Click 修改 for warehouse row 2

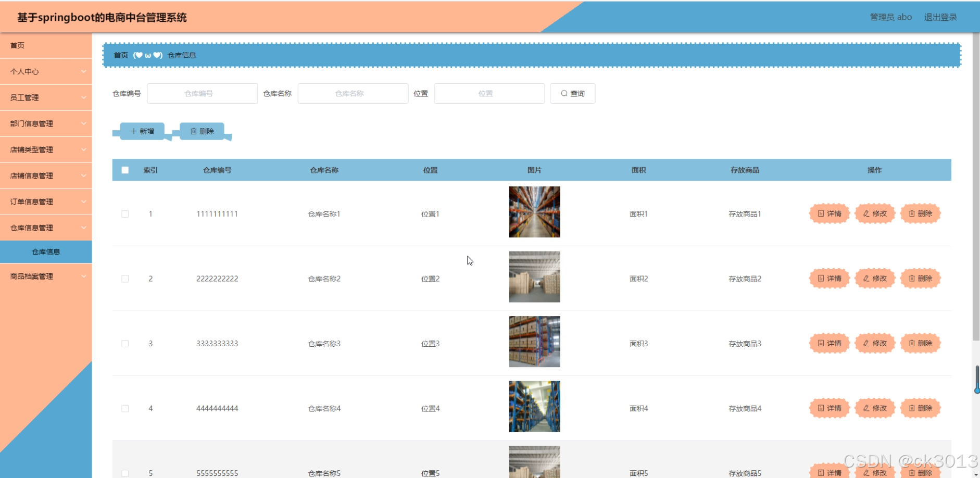875,279
